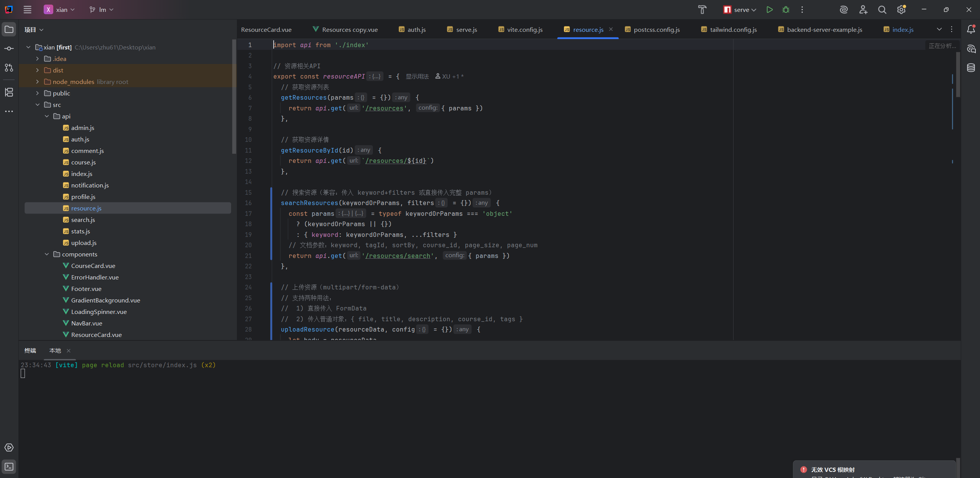The height and width of the screenshot is (478, 980).
Task: Open the Commit tool window
Action: coord(9,49)
